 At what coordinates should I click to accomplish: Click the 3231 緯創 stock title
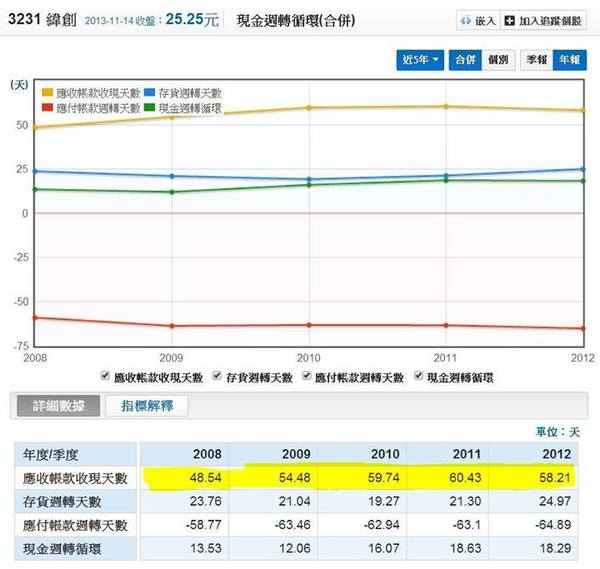(39, 19)
